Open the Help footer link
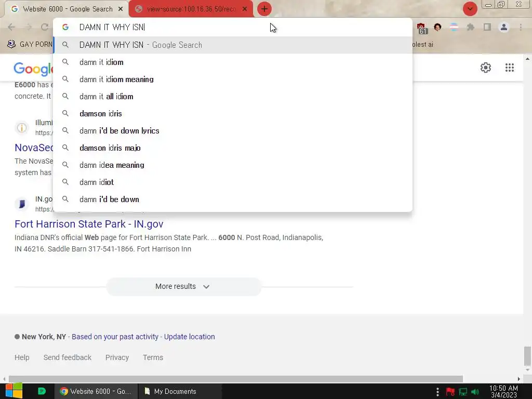 22,357
